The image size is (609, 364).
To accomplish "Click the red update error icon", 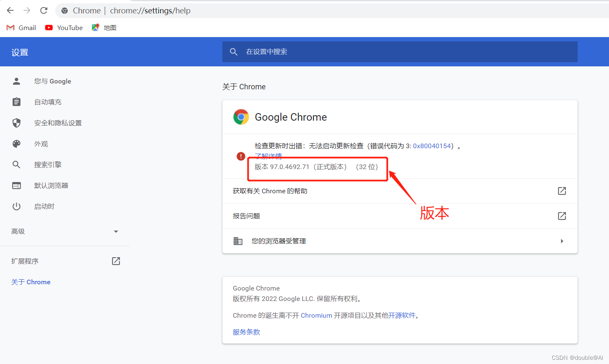I will click(x=241, y=156).
